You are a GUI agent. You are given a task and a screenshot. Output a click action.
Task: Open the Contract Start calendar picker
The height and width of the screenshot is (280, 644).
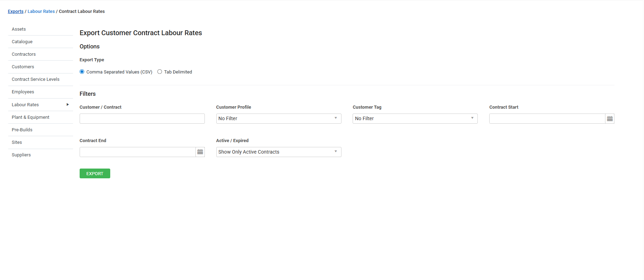(x=610, y=119)
